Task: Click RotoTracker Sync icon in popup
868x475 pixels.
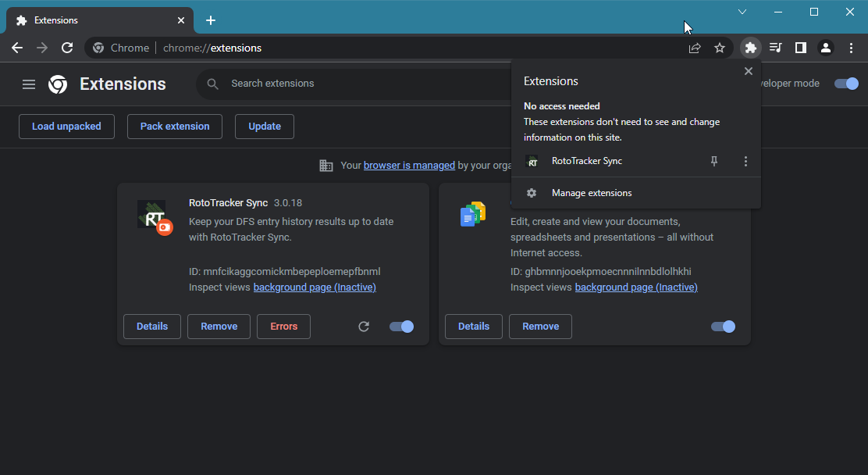Action: pyautogui.click(x=532, y=161)
